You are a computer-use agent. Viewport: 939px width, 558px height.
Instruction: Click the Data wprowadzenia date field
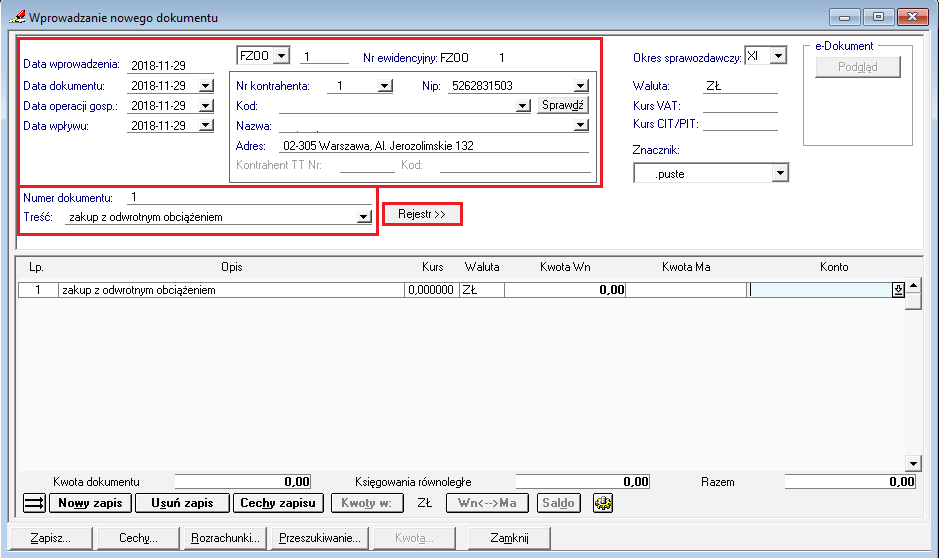pos(170,65)
